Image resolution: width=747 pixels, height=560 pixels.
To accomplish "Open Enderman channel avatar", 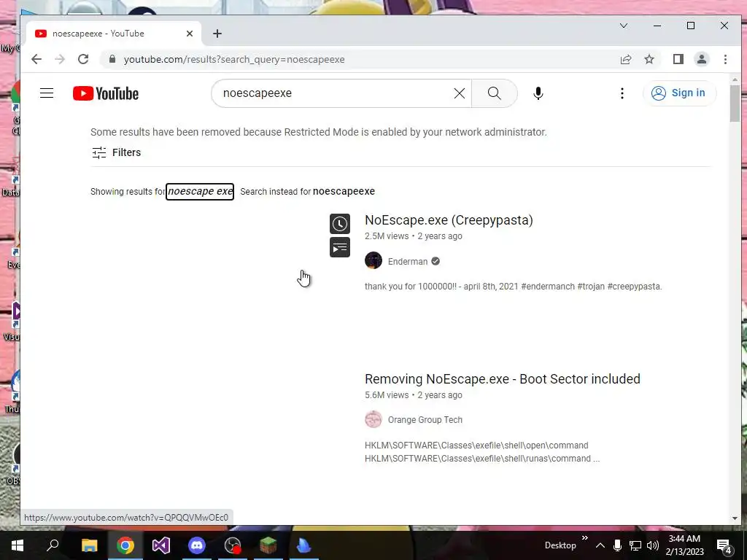I will pos(373,260).
